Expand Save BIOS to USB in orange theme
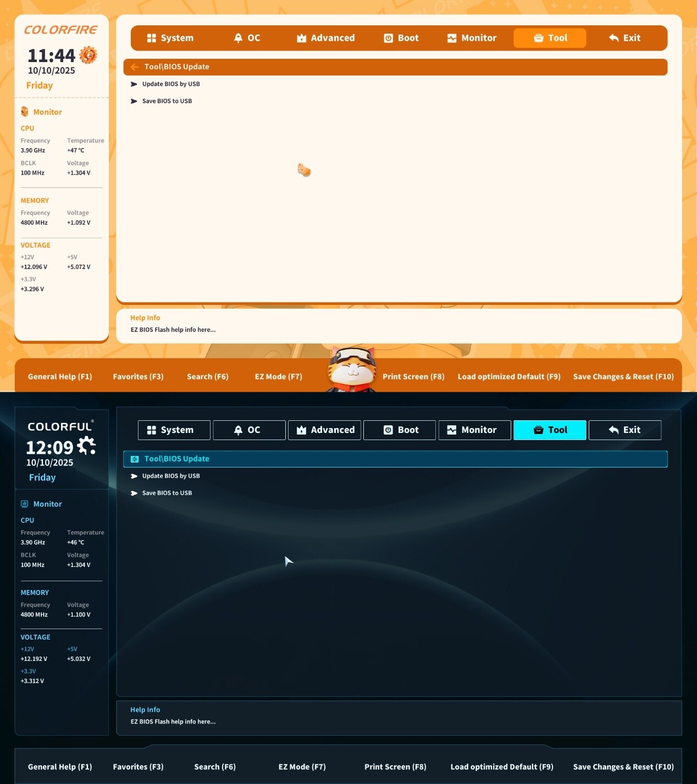Image resolution: width=697 pixels, height=784 pixels. click(x=167, y=101)
